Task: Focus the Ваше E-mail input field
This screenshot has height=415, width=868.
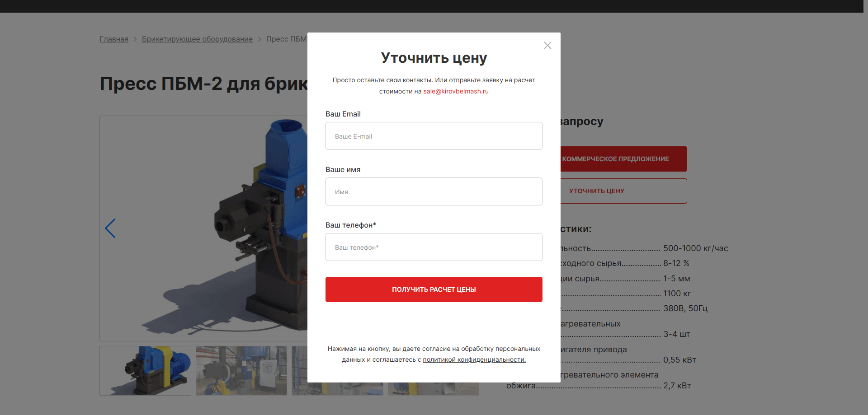Action: [x=434, y=136]
